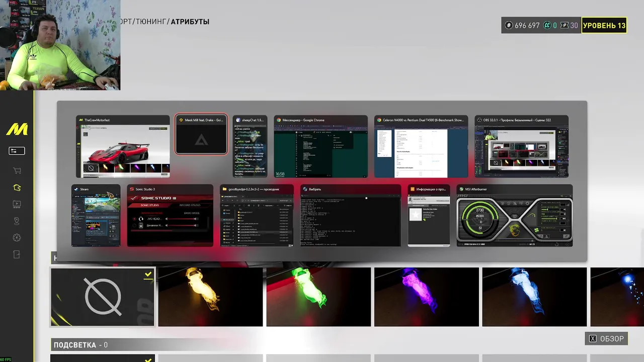Open the video playlists icon in sidebar

point(17,204)
